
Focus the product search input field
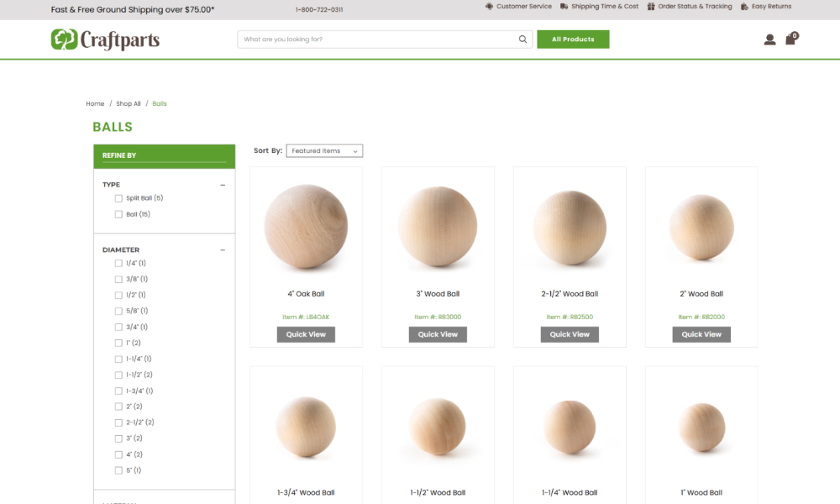(x=378, y=39)
